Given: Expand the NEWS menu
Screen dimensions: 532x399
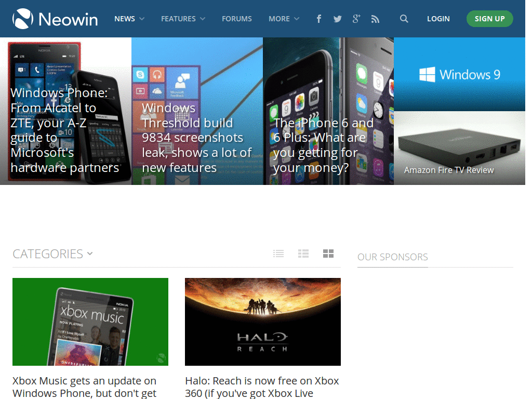Looking at the screenshot, I should pos(129,19).
